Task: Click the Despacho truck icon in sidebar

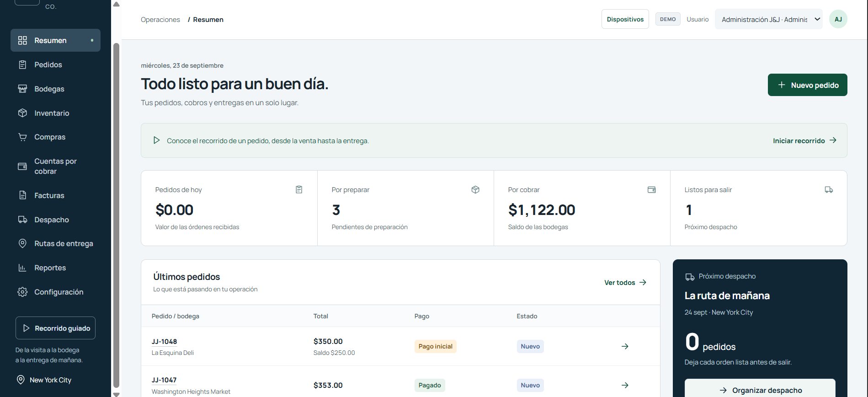Action: point(22,220)
